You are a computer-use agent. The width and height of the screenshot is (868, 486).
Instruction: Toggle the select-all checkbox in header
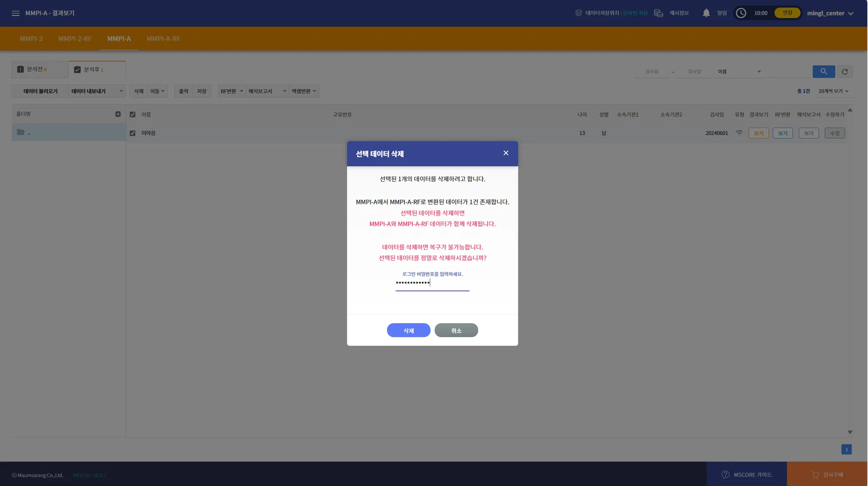(x=133, y=115)
